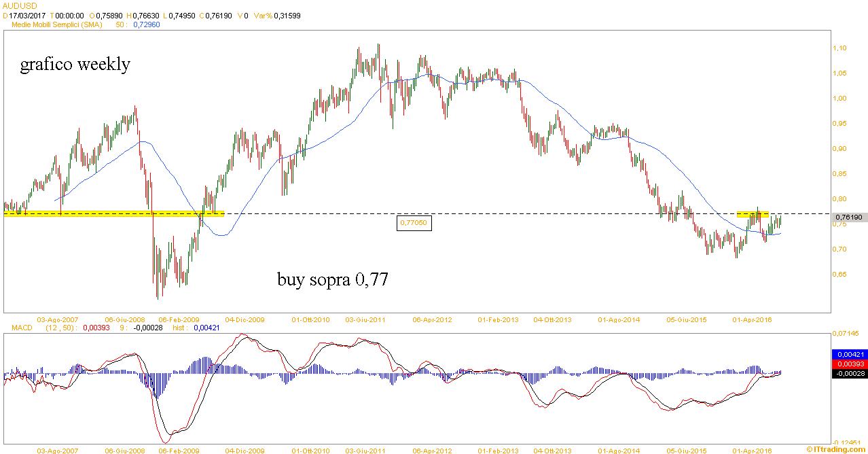
Task: Select the 'grafico weekly' text annotation
Action: (x=75, y=65)
